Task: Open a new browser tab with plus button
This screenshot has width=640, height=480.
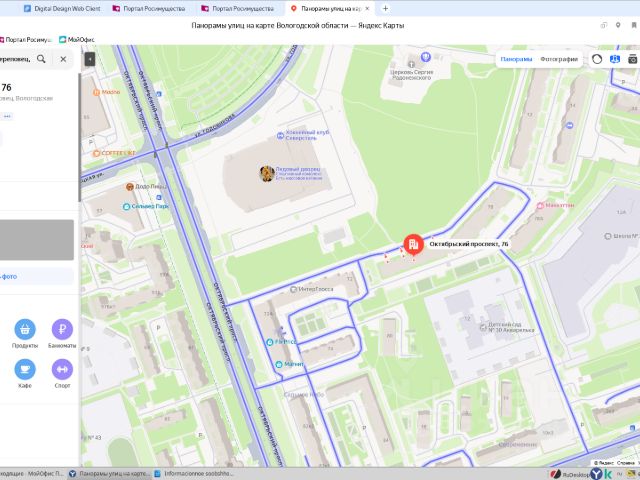Action: coord(385,8)
